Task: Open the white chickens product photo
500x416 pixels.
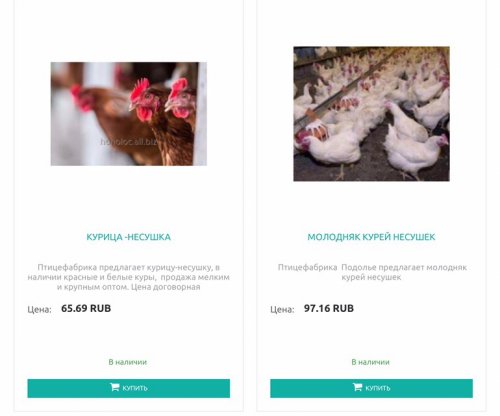Action: click(371, 114)
